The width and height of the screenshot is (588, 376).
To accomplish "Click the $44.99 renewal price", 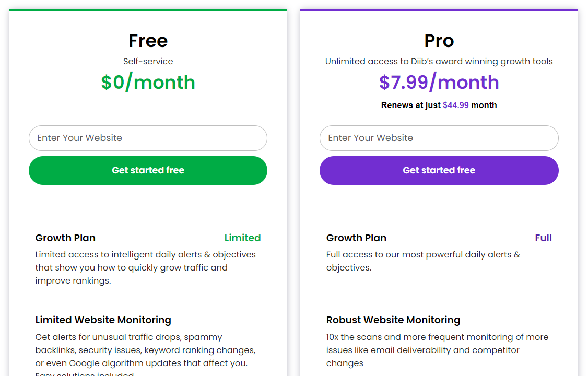I will 455,105.
